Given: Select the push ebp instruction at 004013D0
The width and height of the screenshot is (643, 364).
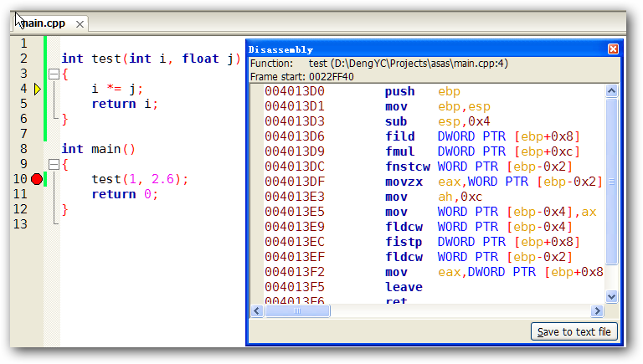Looking at the screenshot, I should pyautogui.click(x=402, y=90).
